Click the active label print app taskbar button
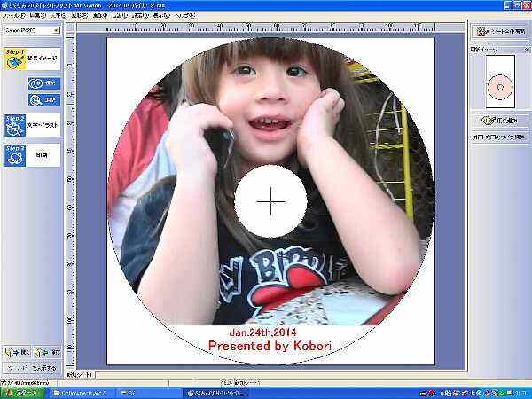 pos(215,394)
